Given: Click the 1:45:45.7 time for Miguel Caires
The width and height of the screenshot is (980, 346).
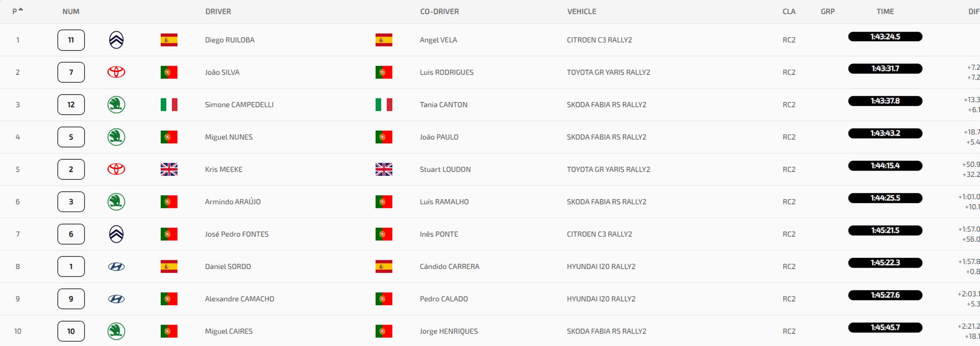Looking at the screenshot, I should click(x=885, y=327).
